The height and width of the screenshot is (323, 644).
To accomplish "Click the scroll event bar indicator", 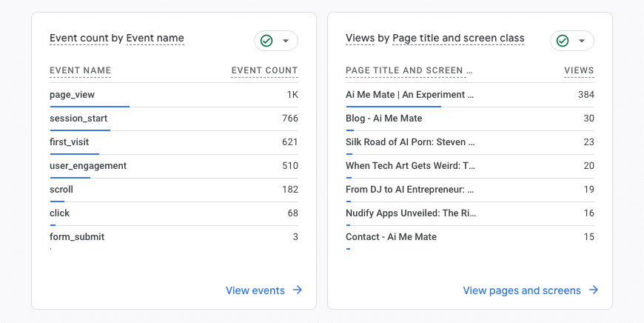I will 57,202.
